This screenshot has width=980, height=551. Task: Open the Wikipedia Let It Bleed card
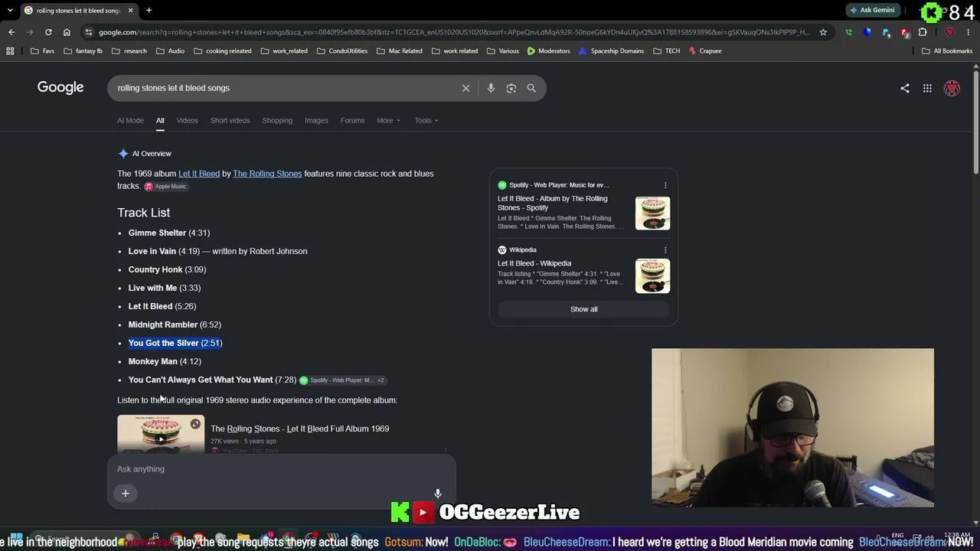583,269
